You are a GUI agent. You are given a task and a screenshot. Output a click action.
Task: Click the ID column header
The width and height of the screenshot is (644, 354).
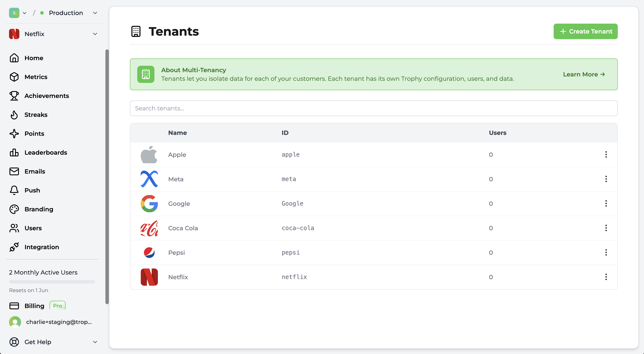point(285,133)
